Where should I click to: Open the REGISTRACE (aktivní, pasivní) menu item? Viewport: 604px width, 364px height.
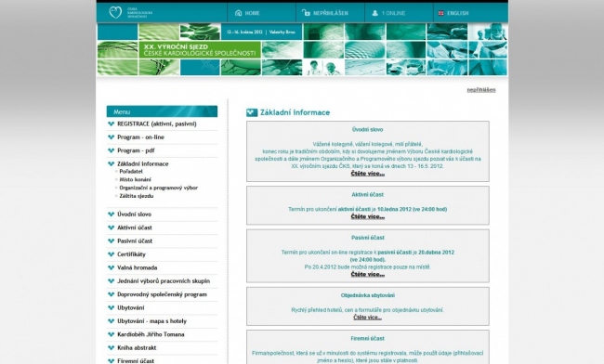click(157, 123)
